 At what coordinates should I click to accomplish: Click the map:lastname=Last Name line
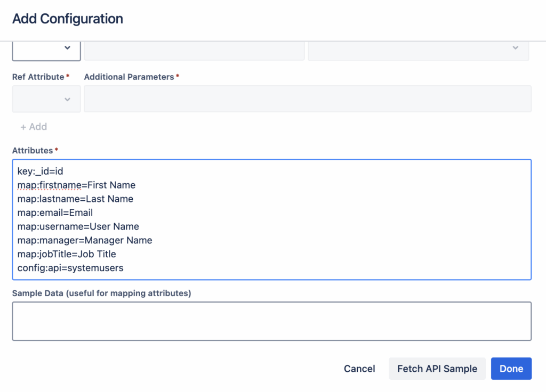pyautogui.click(x=75, y=199)
